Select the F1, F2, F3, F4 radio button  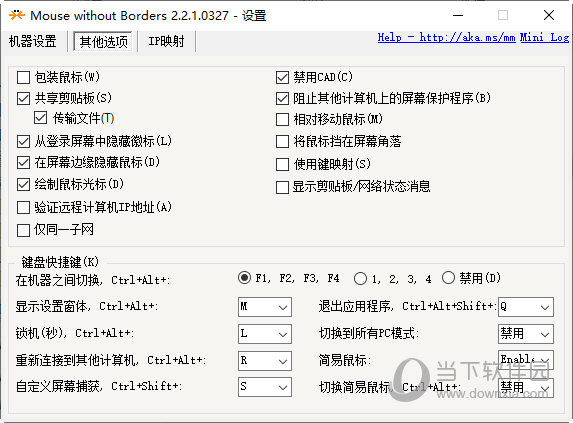click(x=244, y=278)
